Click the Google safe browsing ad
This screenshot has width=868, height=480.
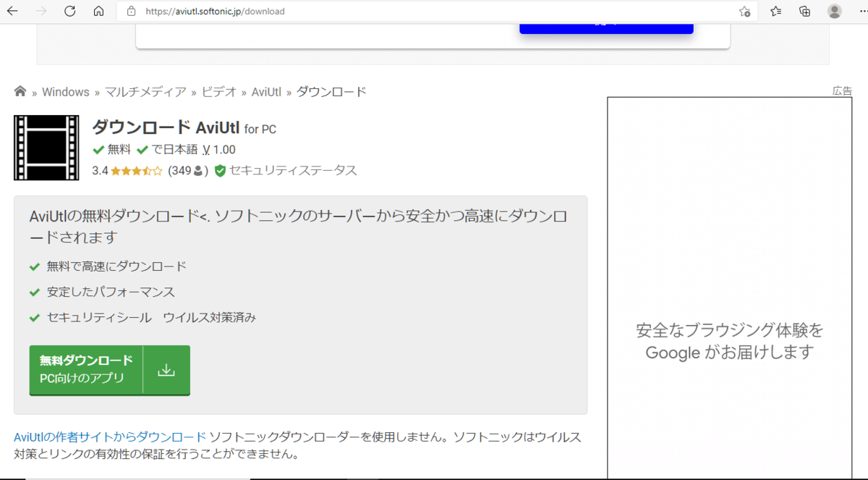[x=730, y=288]
